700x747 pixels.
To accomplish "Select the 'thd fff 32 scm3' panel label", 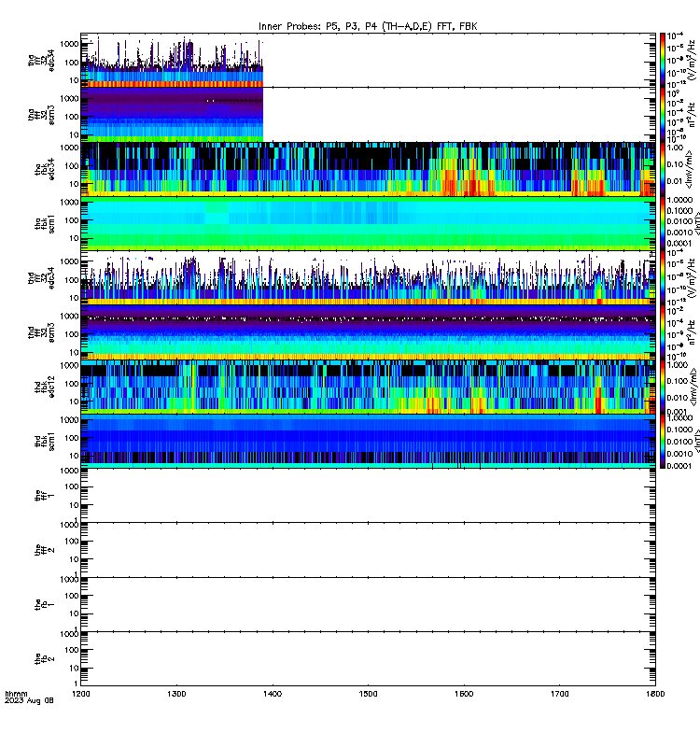I will click(x=41, y=332).
